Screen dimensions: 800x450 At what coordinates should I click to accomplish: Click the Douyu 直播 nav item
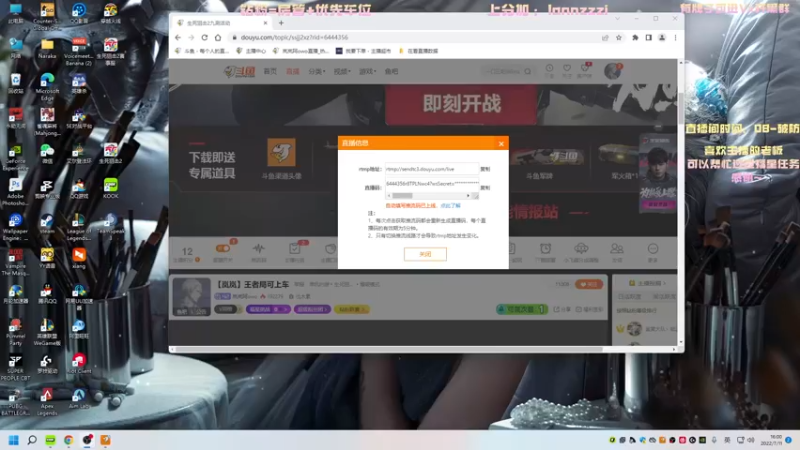point(292,71)
